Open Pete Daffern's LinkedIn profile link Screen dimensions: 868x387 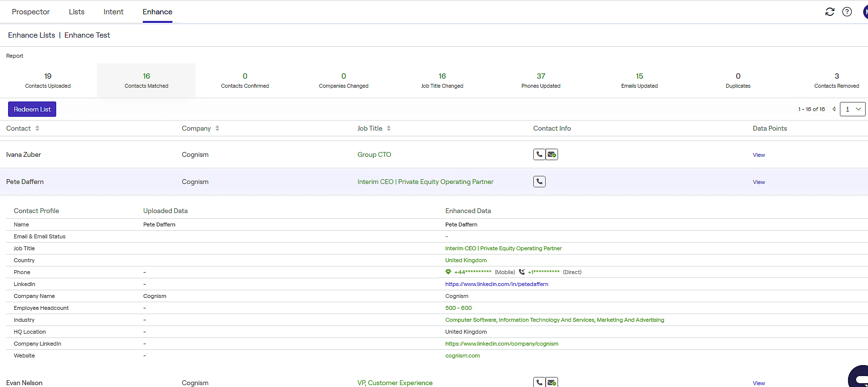point(497,284)
